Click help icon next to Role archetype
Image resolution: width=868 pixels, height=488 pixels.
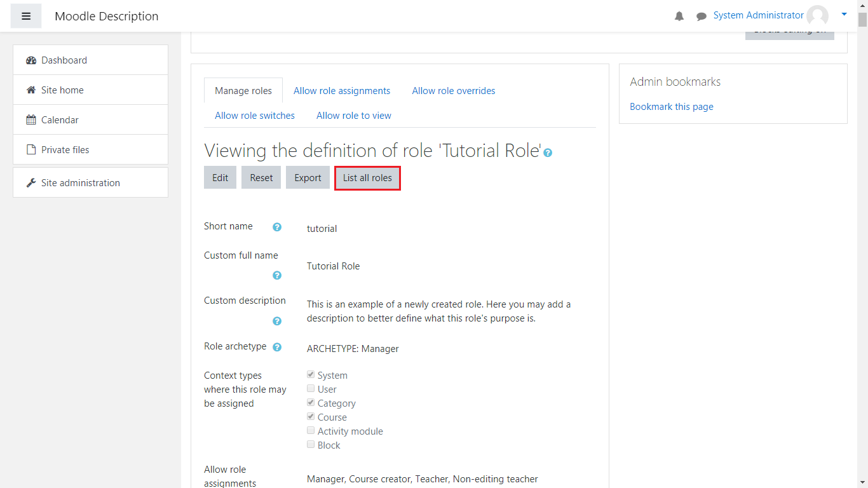click(277, 347)
